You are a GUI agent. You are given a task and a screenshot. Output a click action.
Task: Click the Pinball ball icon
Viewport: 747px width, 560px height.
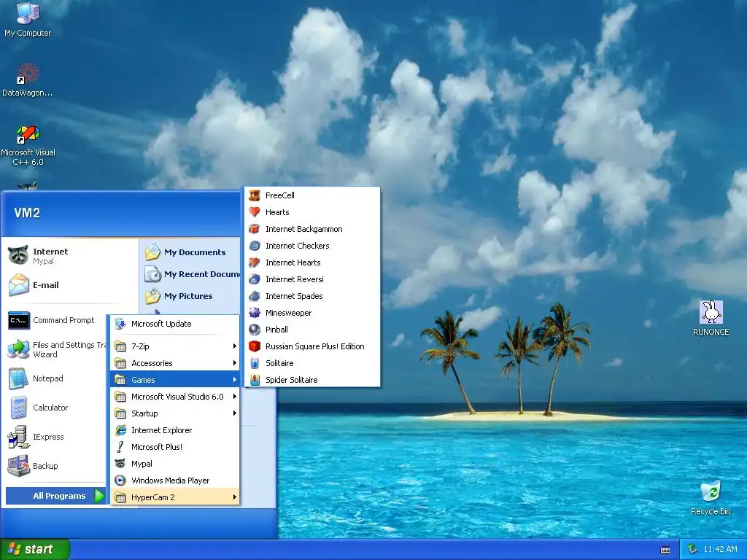click(255, 330)
